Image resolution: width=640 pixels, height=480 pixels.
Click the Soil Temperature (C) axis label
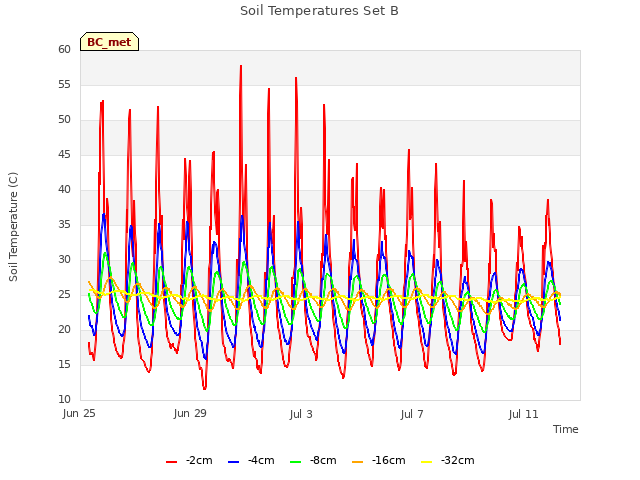pos(13,227)
